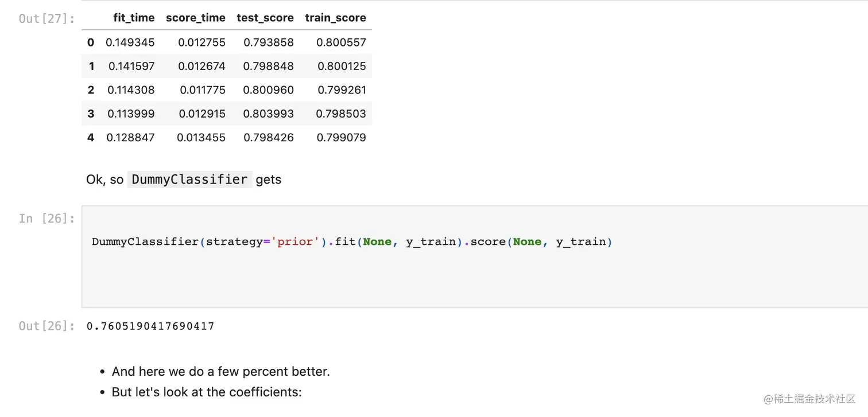Screen dimensions: 868x417
Task: Select the score_time column header
Action: [195, 18]
